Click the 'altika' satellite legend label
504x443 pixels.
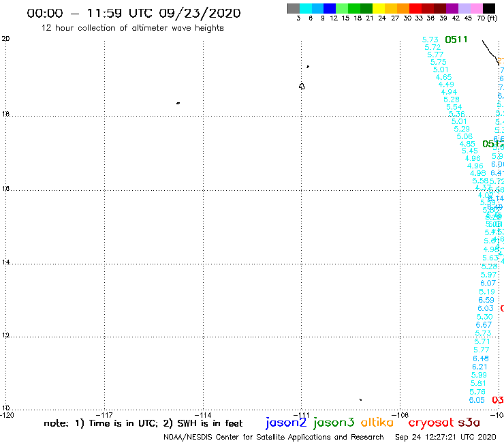click(377, 423)
